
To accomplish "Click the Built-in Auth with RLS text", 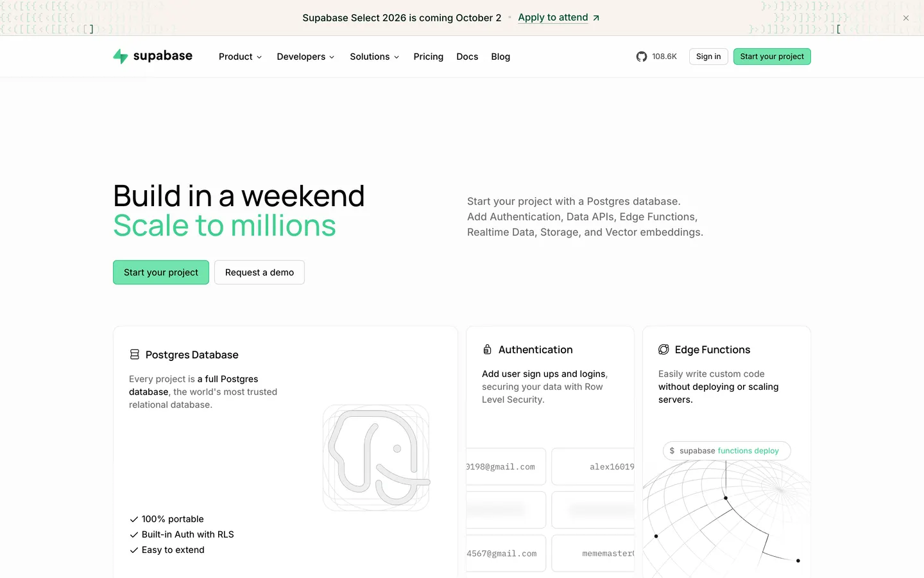I will tap(188, 534).
